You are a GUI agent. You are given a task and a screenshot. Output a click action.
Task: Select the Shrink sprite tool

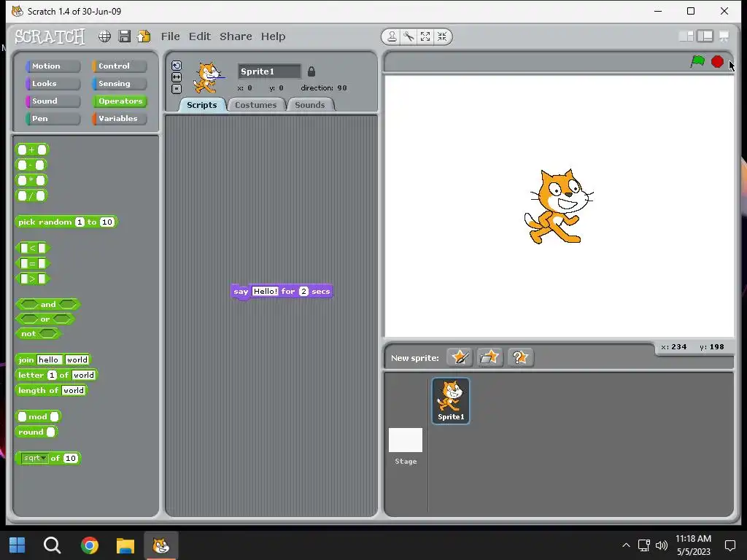[441, 36]
